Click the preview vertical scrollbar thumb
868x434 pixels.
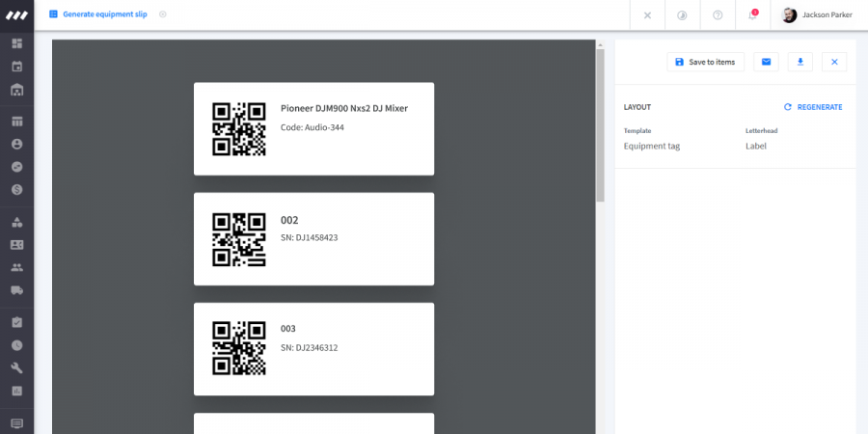(600, 125)
